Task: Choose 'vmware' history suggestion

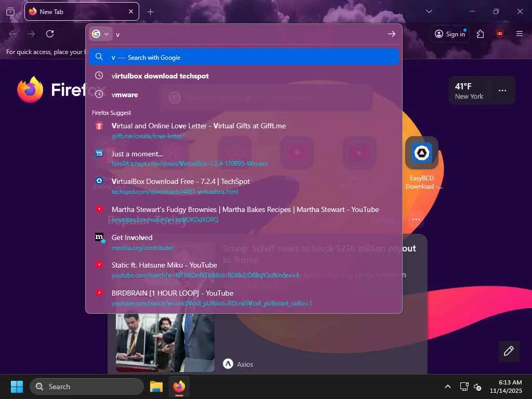Action: 244,95
